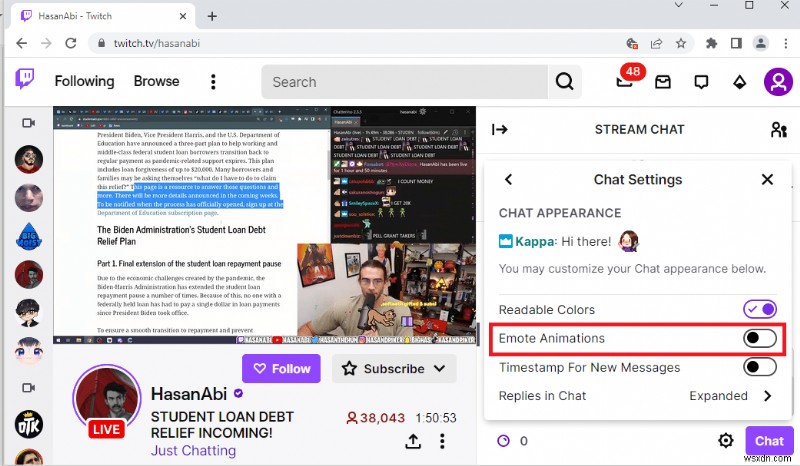Click the address bar URL twitch.tv/hasanabi
This screenshot has height=466, width=800.
coord(157,43)
